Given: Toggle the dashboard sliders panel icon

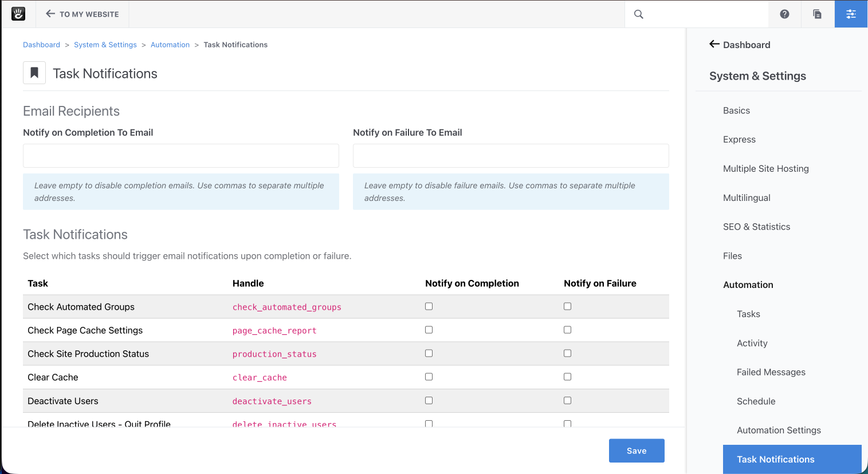Looking at the screenshot, I should click(851, 14).
